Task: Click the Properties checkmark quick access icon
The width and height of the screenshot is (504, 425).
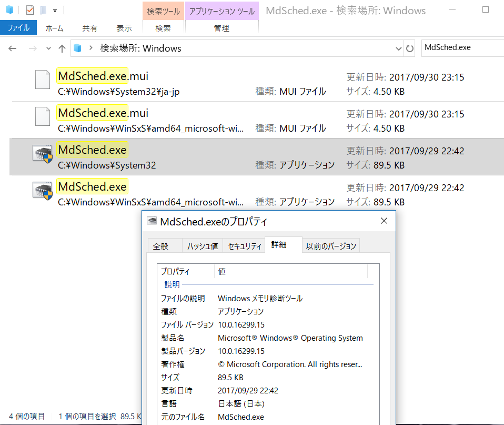Action: tap(30, 10)
